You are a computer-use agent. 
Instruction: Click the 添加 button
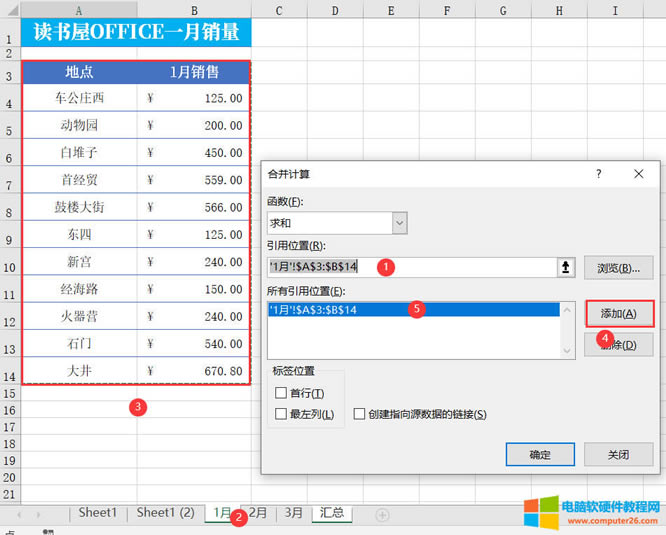[x=618, y=313]
